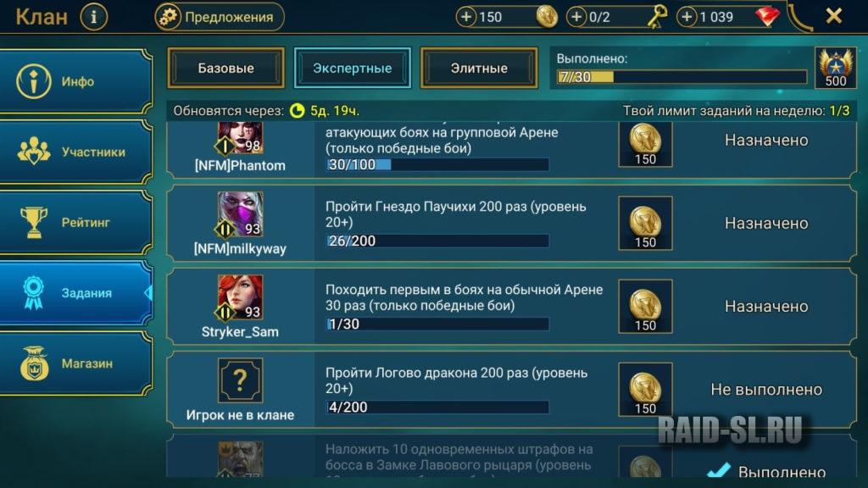This screenshot has height=488, width=868.
Task: Tap the plus icon beside keys 0/2
Action: [576, 17]
